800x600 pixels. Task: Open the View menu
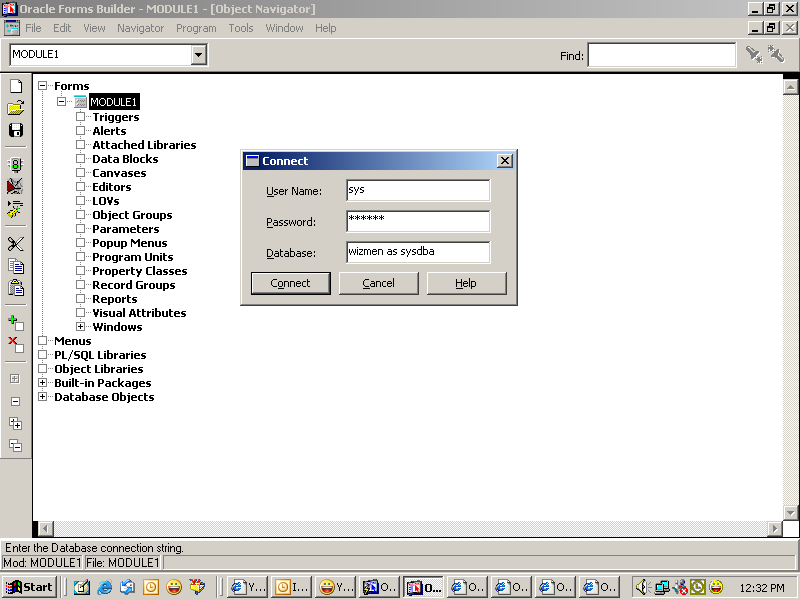94,28
